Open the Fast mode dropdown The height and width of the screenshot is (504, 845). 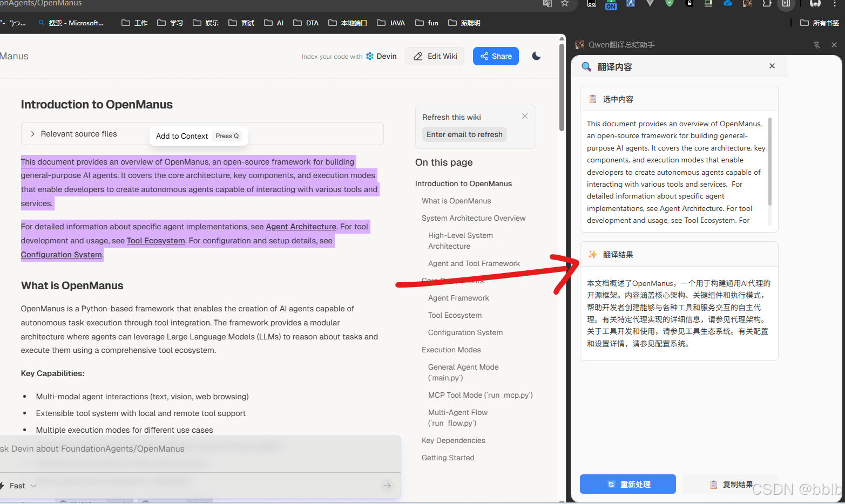click(18, 486)
